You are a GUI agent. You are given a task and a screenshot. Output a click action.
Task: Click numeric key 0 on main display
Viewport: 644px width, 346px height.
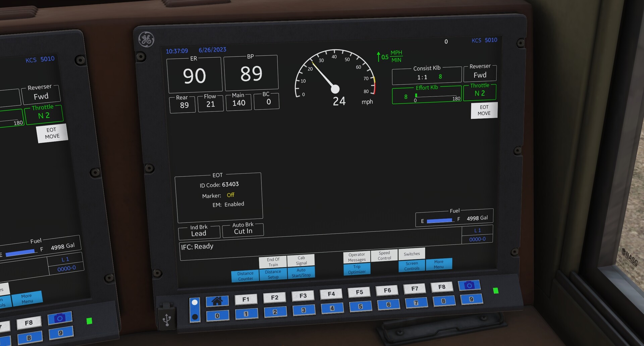coord(217,316)
